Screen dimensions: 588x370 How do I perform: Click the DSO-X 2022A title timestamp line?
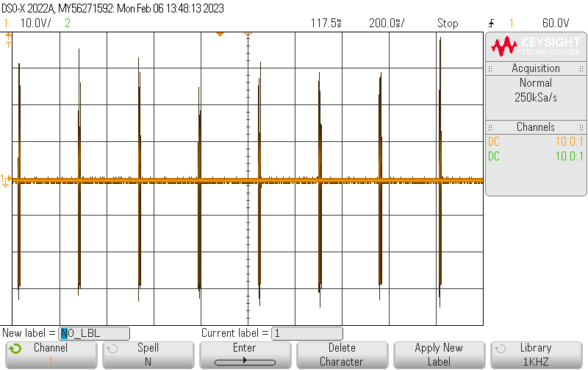coord(112,8)
